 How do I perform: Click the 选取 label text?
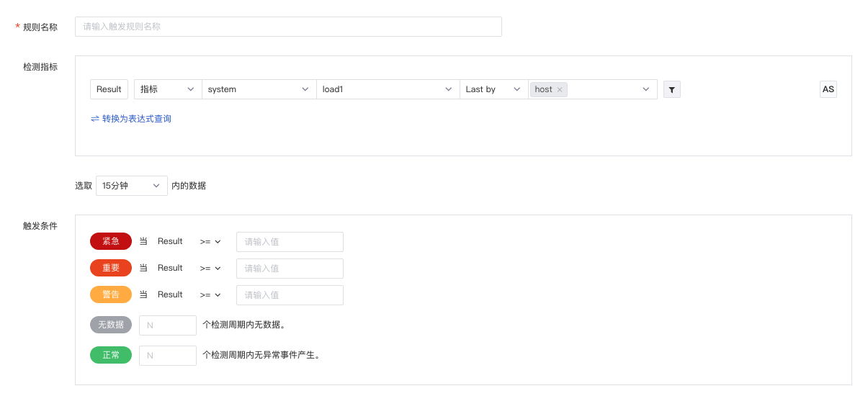(x=84, y=186)
